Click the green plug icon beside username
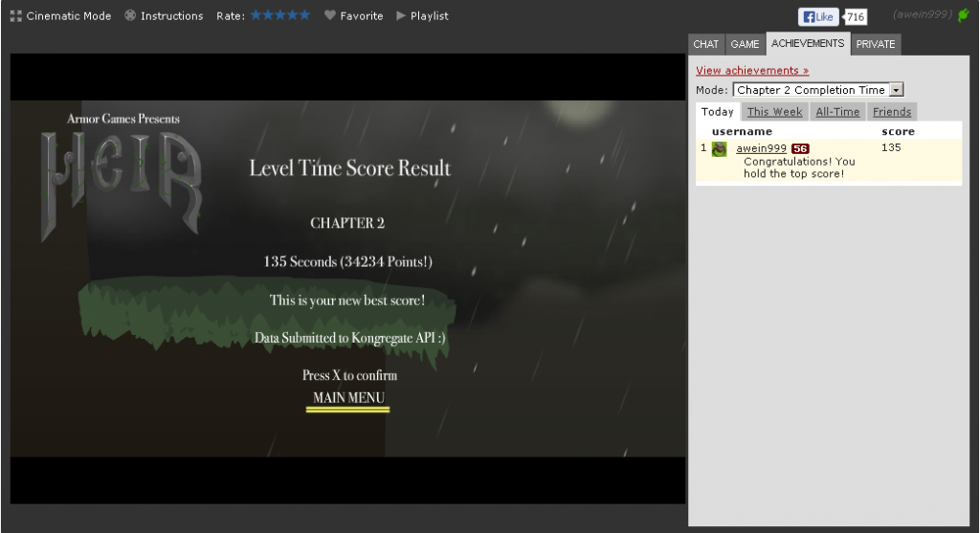 pyautogui.click(x=963, y=15)
